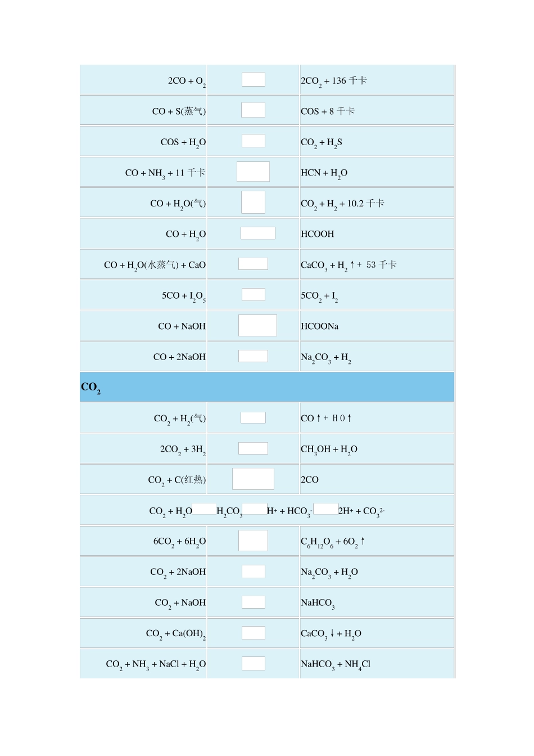Image resolution: width=534 pixels, height=756 pixels.
Task: Click the white box beside CO + S(蒸气)
Action: 253,110
